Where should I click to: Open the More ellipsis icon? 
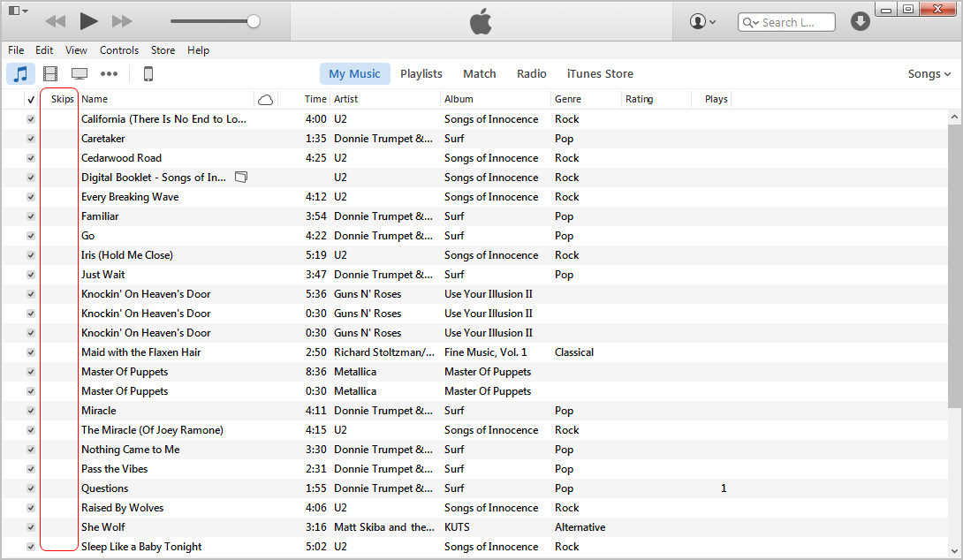(x=110, y=73)
